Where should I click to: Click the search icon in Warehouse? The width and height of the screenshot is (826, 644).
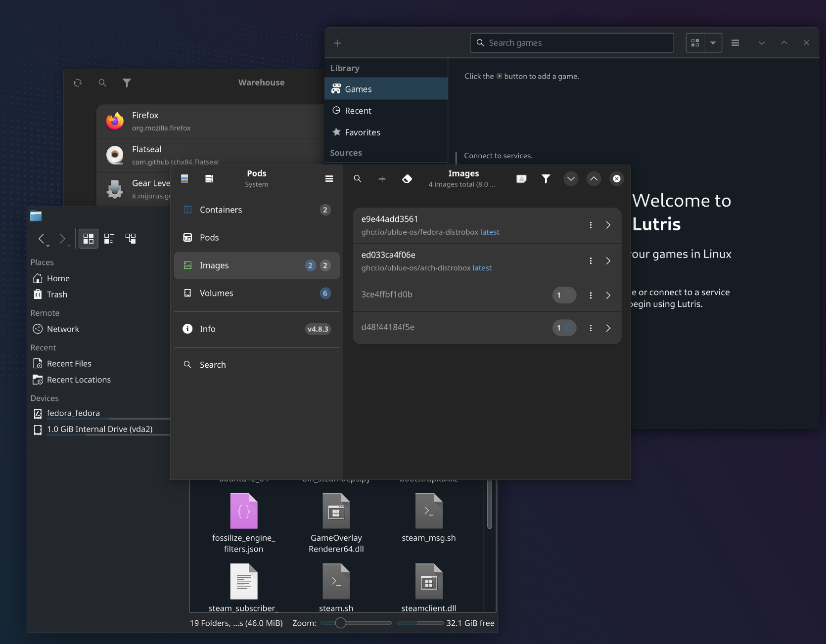tap(102, 83)
